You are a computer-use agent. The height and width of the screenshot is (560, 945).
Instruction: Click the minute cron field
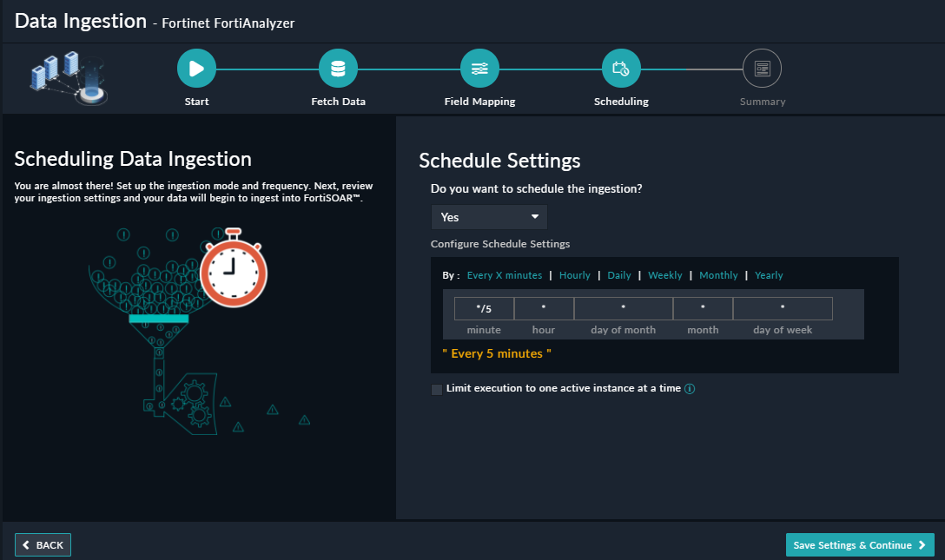[x=484, y=308]
